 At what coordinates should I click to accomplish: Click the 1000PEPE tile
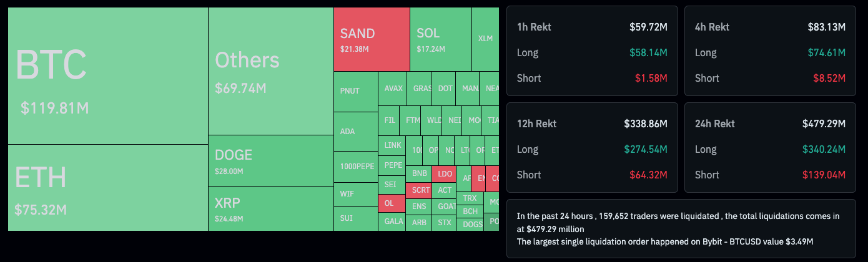pyautogui.click(x=356, y=166)
